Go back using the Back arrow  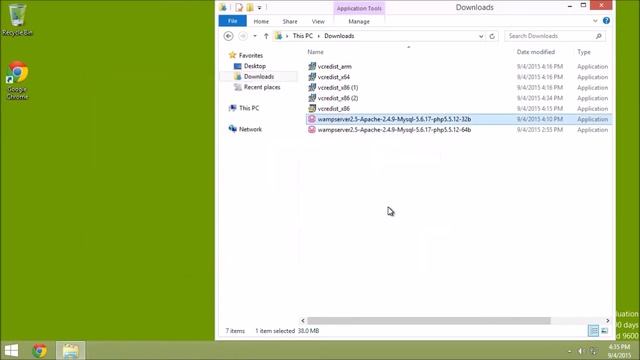point(229,36)
